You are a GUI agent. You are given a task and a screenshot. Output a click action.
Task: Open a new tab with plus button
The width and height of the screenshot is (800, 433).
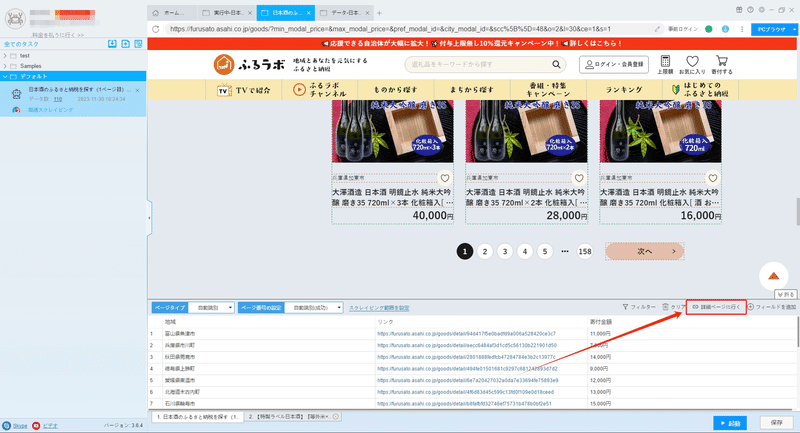[379, 13]
